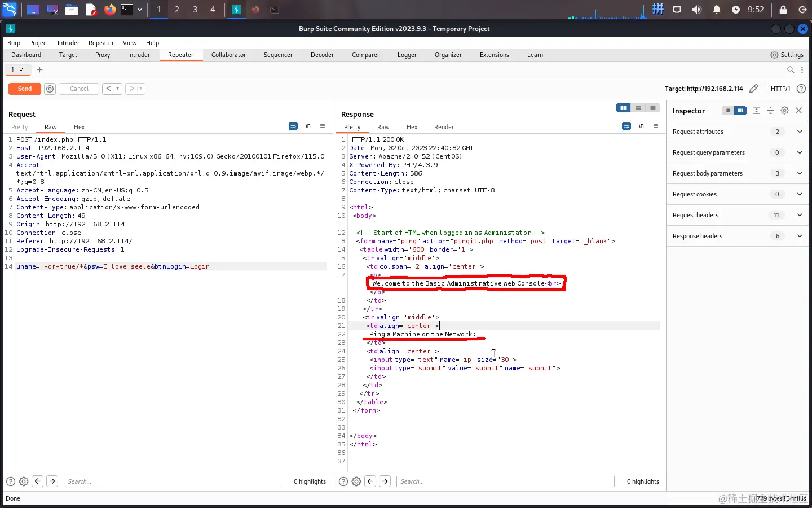
Task: Focus the Response search field
Action: pyautogui.click(x=505, y=481)
